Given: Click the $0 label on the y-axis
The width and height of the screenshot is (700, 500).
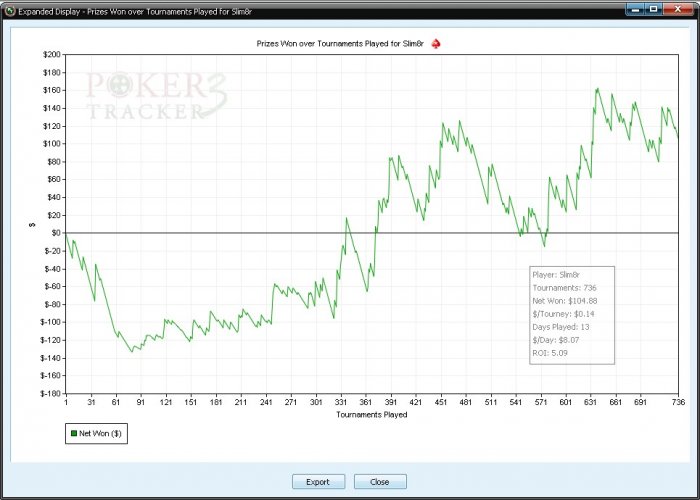Looking at the screenshot, I should (x=54, y=233).
